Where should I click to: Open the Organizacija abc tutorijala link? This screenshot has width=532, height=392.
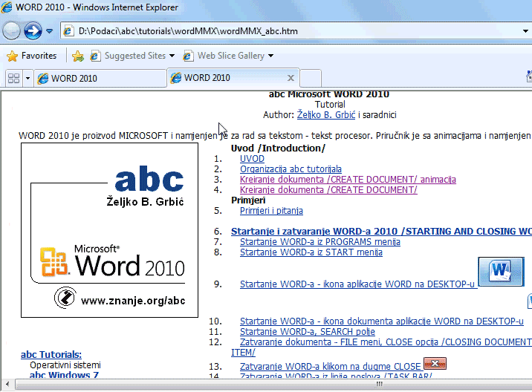pos(291,169)
